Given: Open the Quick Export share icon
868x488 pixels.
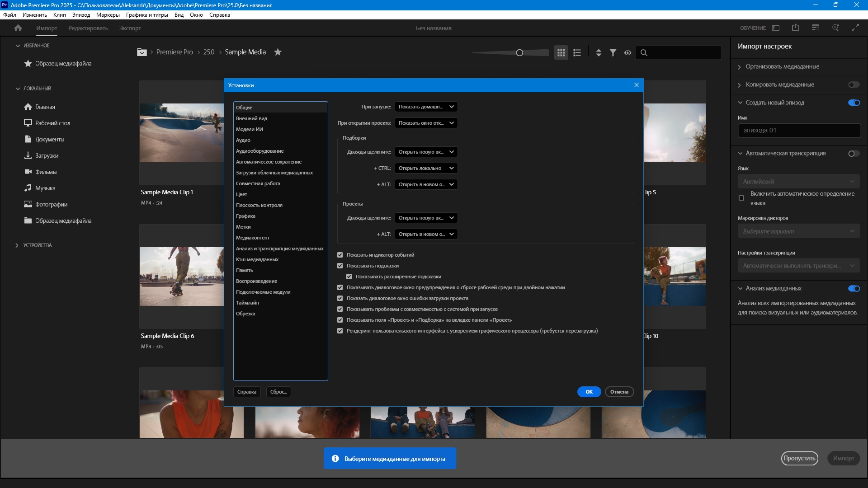Looking at the screenshot, I should point(796,28).
